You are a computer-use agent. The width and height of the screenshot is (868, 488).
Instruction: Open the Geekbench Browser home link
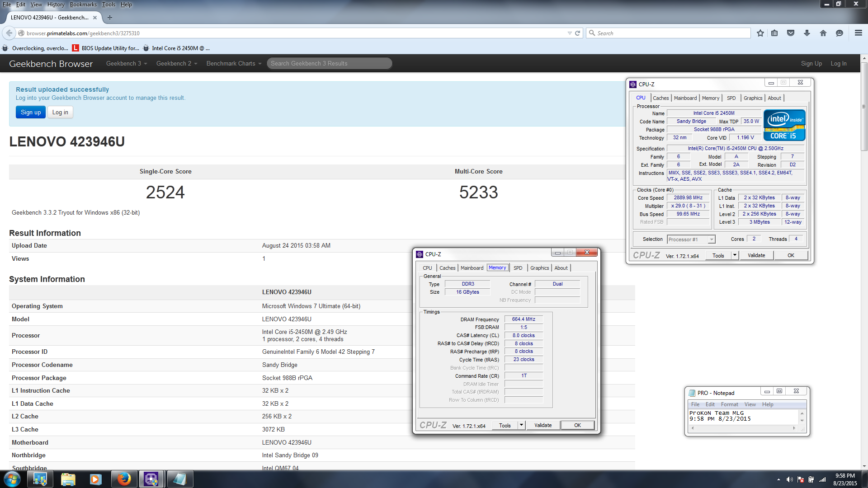(x=51, y=64)
